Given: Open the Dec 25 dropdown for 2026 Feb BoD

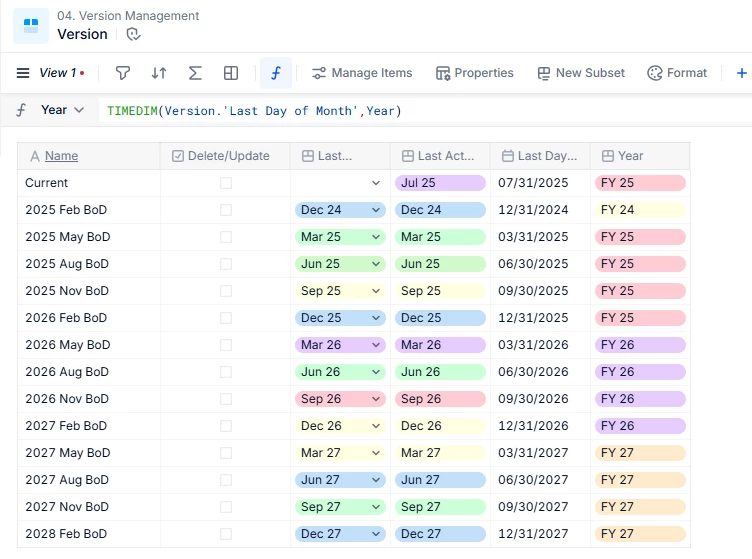Looking at the screenshot, I should click(x=340, y=318).
